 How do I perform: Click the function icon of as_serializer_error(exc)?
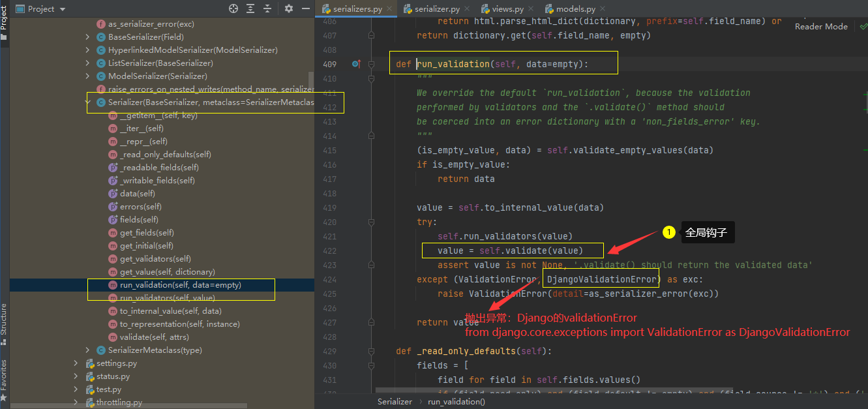click(x=101, y=24)
